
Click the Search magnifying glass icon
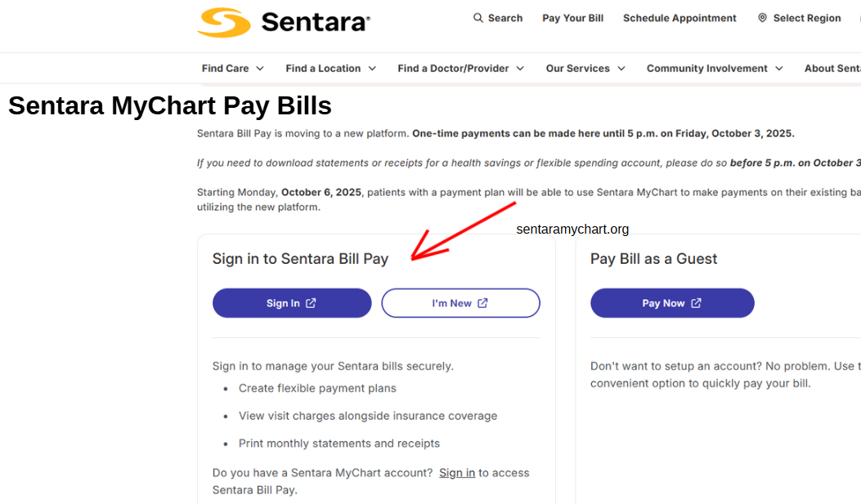478,18
